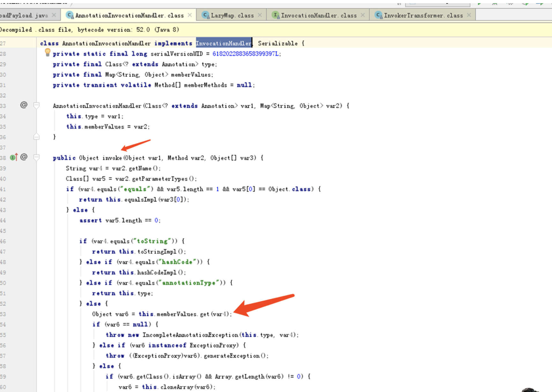Image resolution: width=552 pixels, height=392 pixels.
Task: Click the interface icon on InvocationHandler.class tab
Action: (x=276, y=15)
